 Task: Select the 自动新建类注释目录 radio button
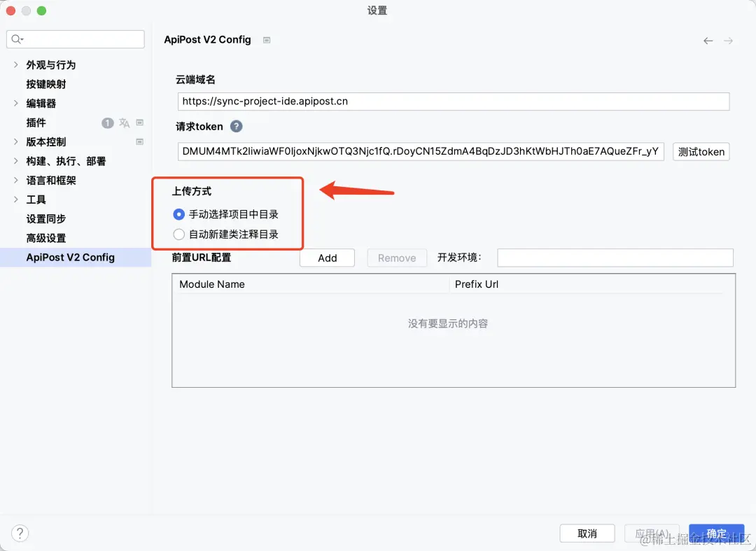pos(178,234)
